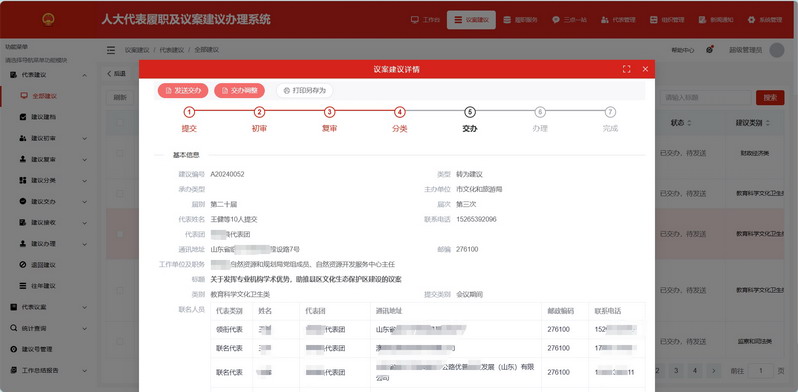
Task: Open 建议复审 sidebar item
Action: coord(44,159)
